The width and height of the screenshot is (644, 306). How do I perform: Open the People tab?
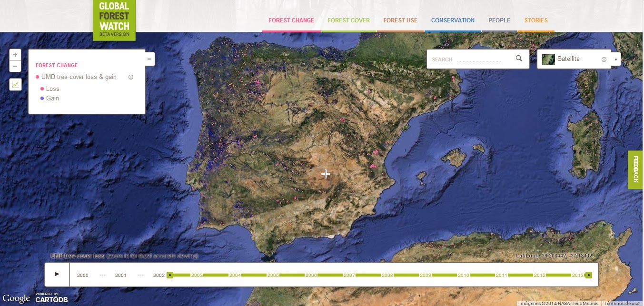point(499,20)
